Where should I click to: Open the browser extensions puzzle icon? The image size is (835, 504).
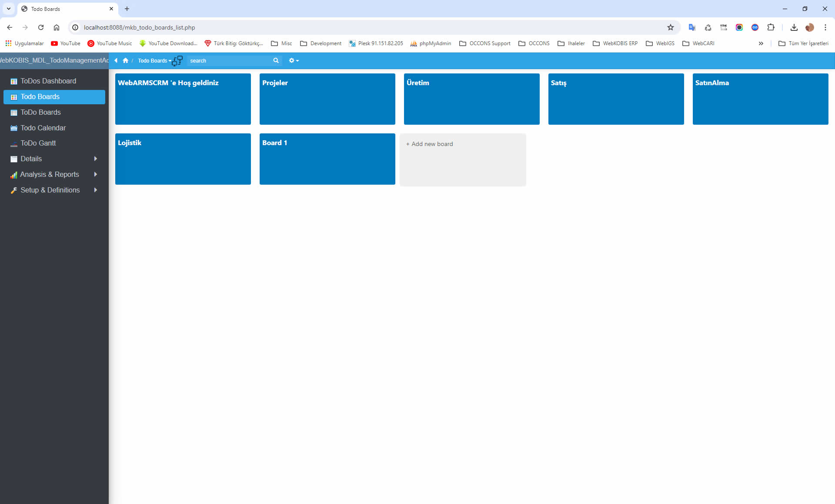click(771, 27)
